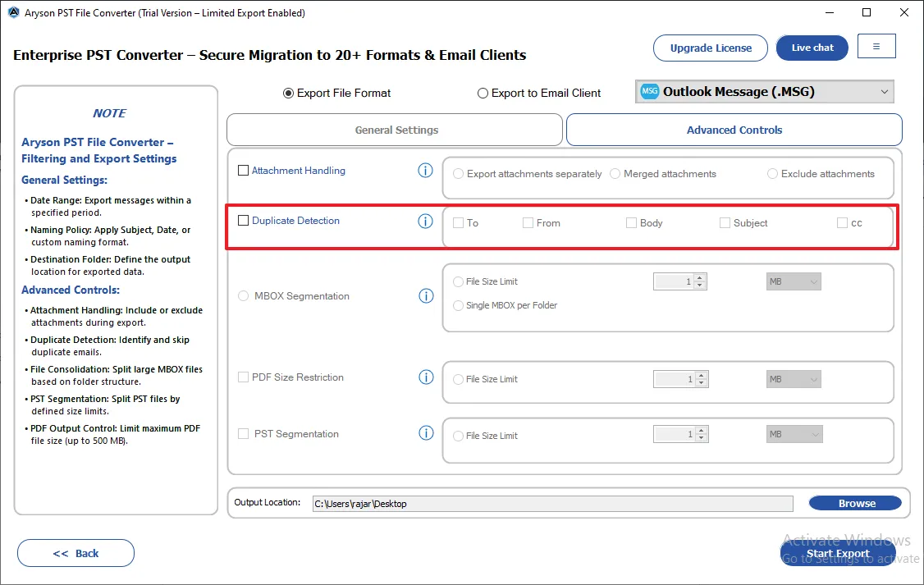The width and height of the screenshot is (924, 585).
Task: Click the PDF file size number field
Action: click(x=675, y=379)
